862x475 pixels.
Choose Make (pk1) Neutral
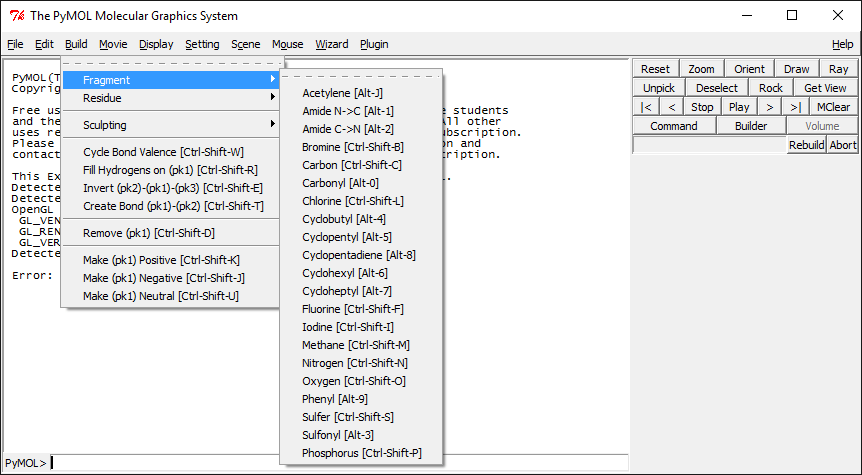point(172,296)
